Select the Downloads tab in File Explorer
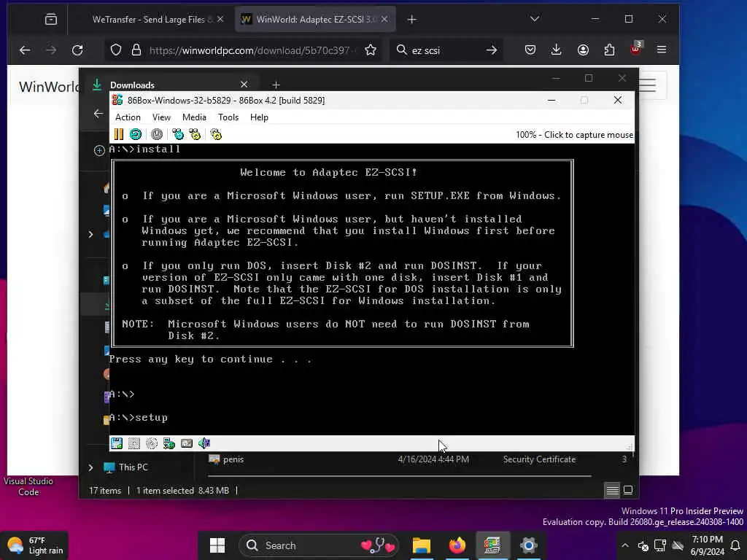The width and height of the screenshot is (747, 560). click(x=169, y=85)
